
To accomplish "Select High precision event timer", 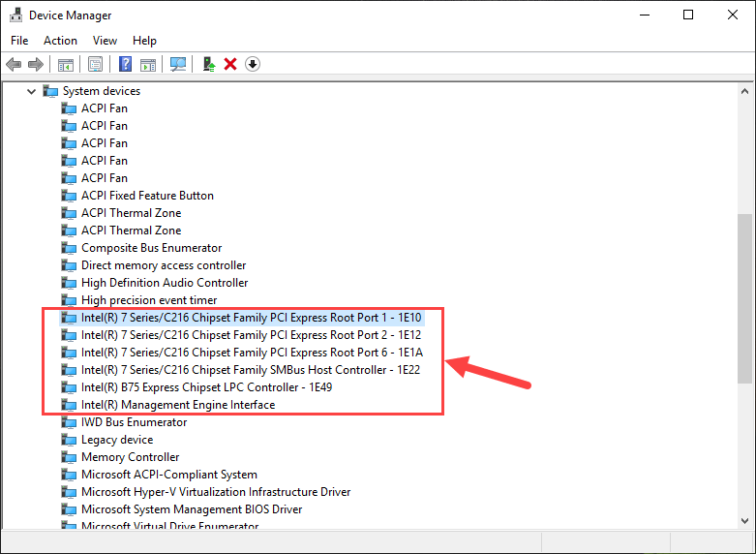I will (x=149, y=300).
